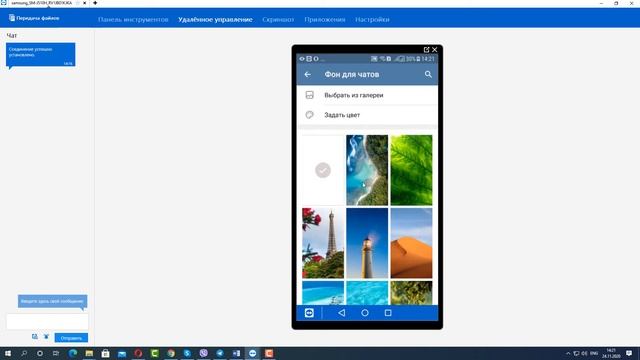Image resolution: width=640 pixels, height=360 pixels.
Task: Open Microsoft Edge from the taskbar
Action: click(73, 353)
